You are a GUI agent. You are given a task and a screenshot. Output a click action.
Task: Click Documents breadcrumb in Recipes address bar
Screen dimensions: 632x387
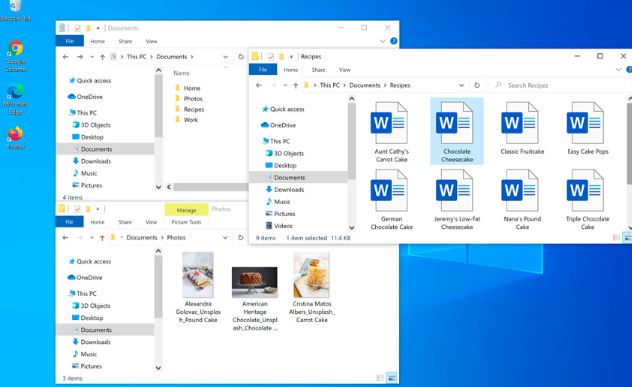coord(365,85)
